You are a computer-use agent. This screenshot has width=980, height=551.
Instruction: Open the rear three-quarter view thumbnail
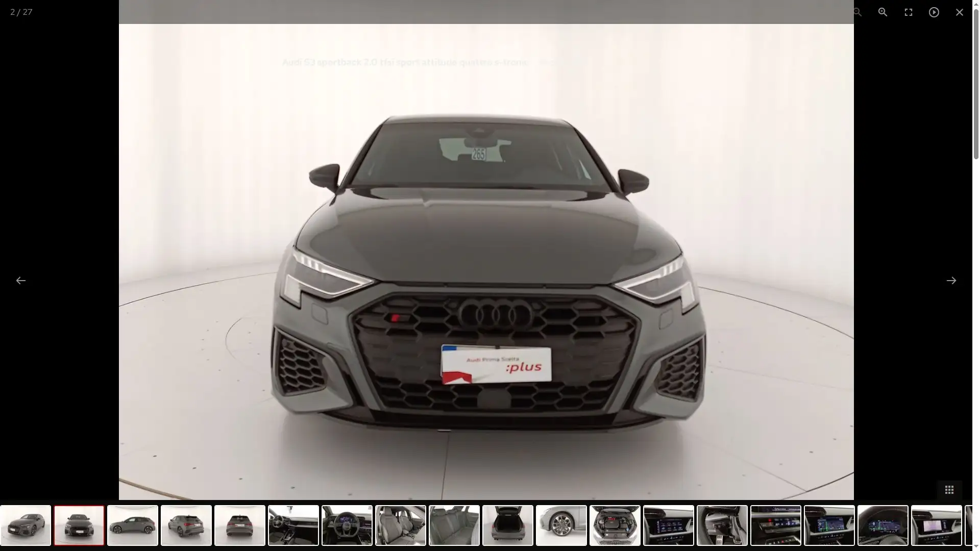pyautogui.click(x=186, y=525)
